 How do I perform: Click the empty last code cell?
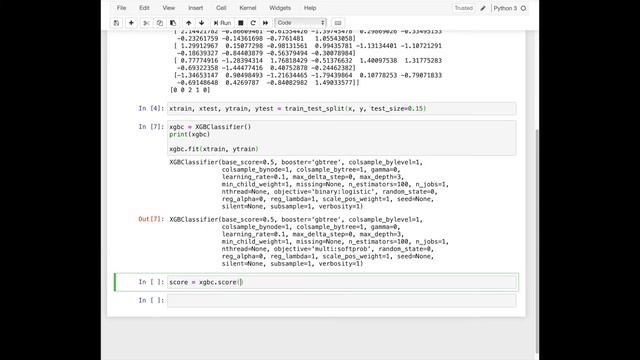point(342,300)
